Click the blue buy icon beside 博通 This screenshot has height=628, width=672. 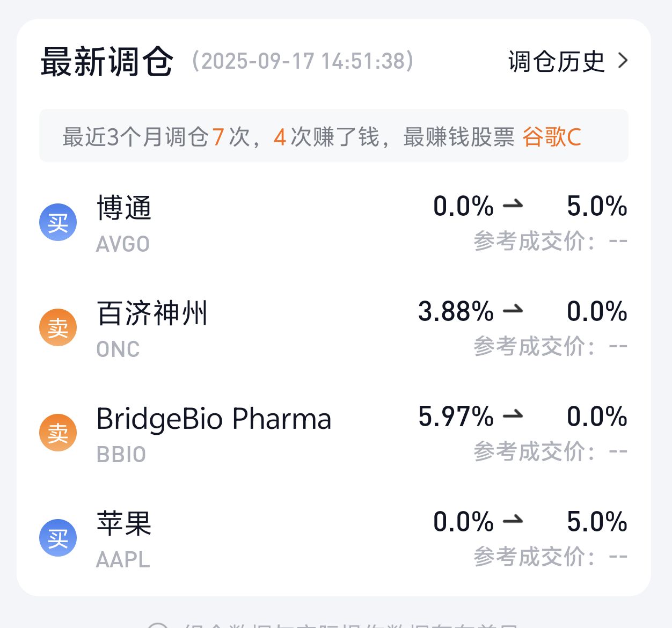[58, 222]
